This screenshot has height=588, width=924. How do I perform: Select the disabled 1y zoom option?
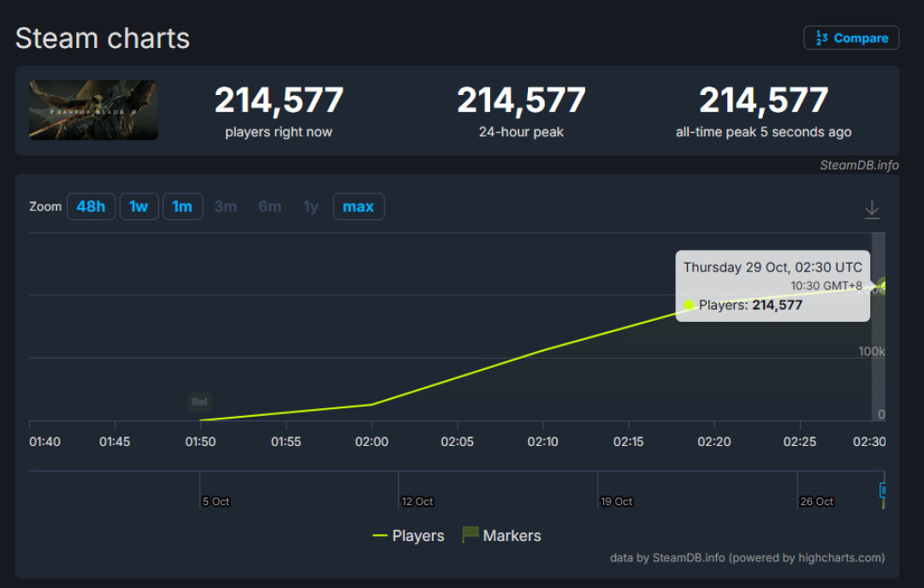[311, 206]
